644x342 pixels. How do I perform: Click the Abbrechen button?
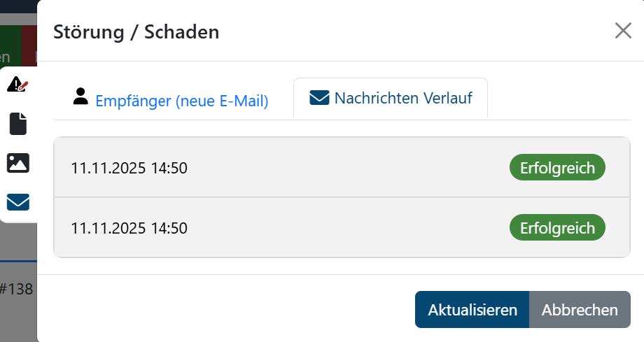click(580, 310)
